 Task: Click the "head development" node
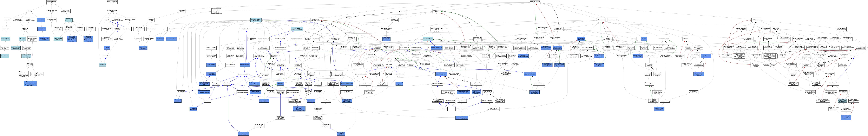[247, 29]
